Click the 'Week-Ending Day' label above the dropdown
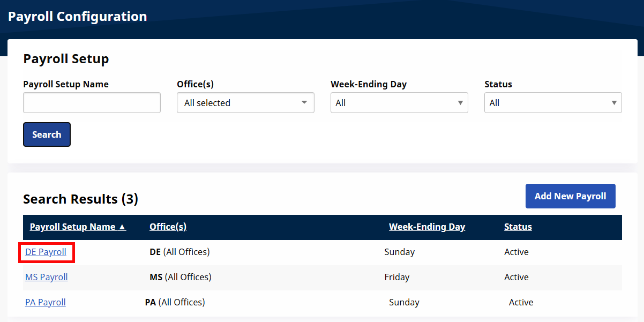This screenshot has height=322, width=644. click(369, 84)
